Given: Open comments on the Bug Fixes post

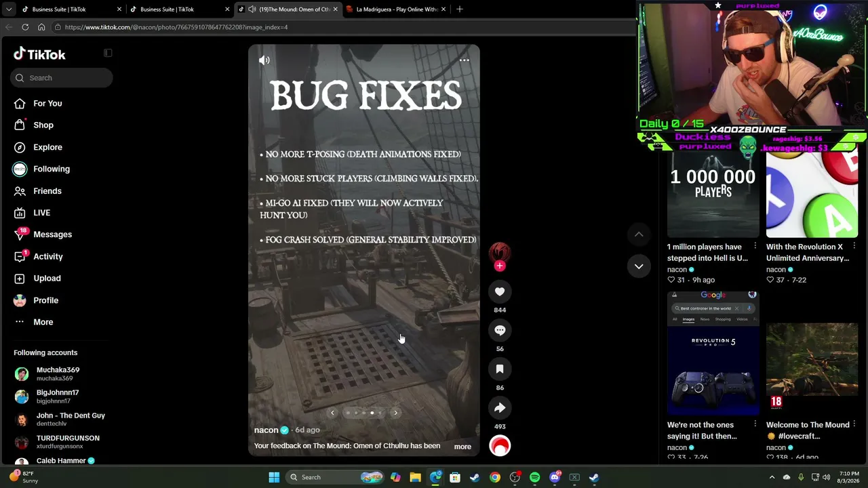Looking at the screenshot, I should pos(500,330).
